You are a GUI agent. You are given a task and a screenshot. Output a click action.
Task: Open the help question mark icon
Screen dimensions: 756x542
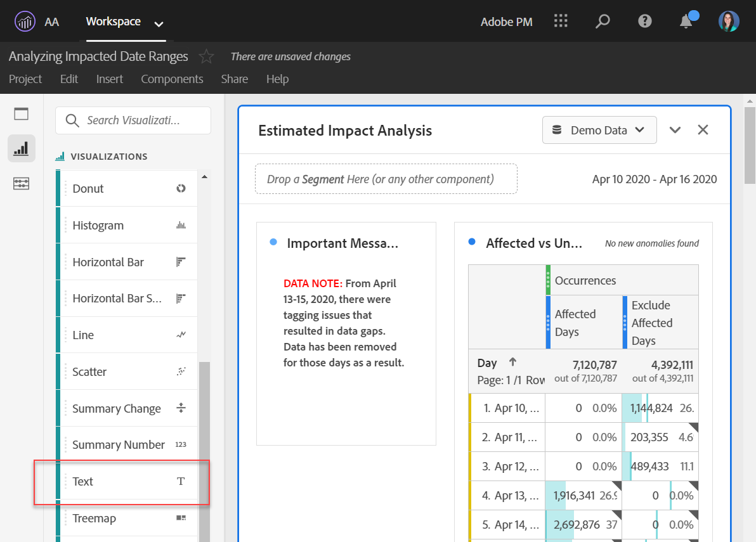pyautogui.click(x=645, y=22)
